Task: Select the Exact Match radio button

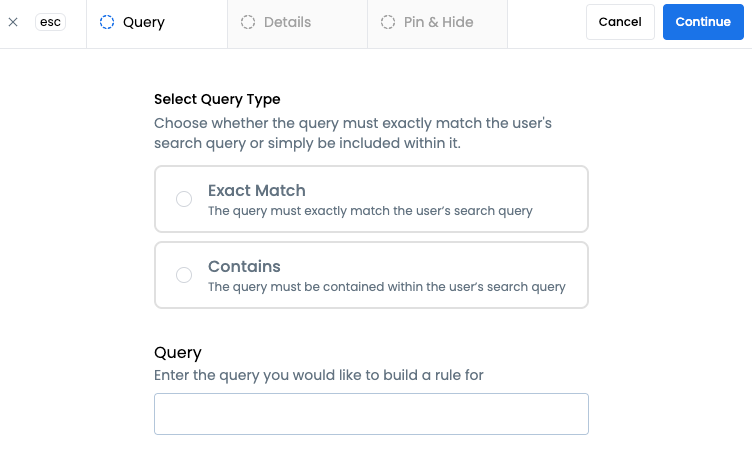Action: [184, 199]
